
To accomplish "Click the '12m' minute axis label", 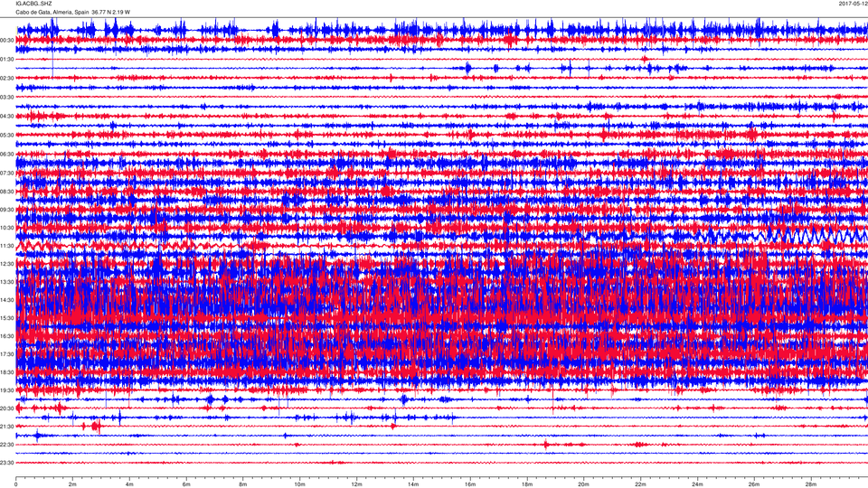I will click(x=356, y=484).
